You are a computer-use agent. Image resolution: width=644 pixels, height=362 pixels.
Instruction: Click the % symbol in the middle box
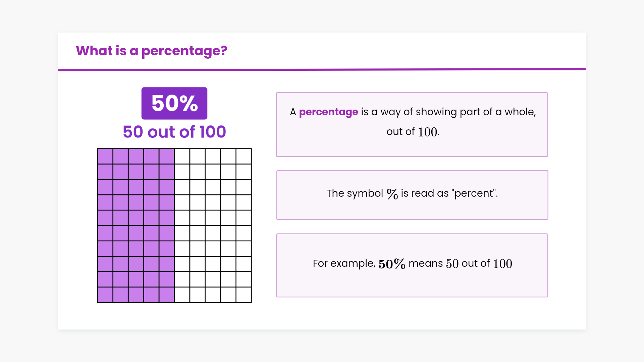pyautogui.click(x=392, y=194)
